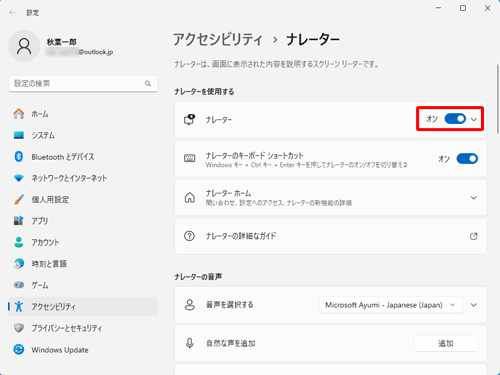Expand the ナレーター ホーム section
The width and height of the screenshot is (500, 375).
coord(474,198)
